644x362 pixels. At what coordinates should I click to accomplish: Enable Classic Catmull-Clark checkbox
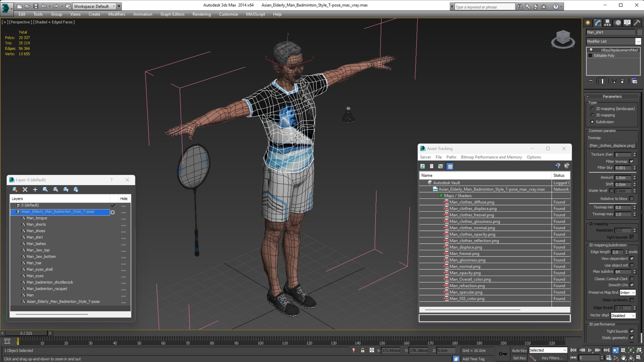click(632, 279)
